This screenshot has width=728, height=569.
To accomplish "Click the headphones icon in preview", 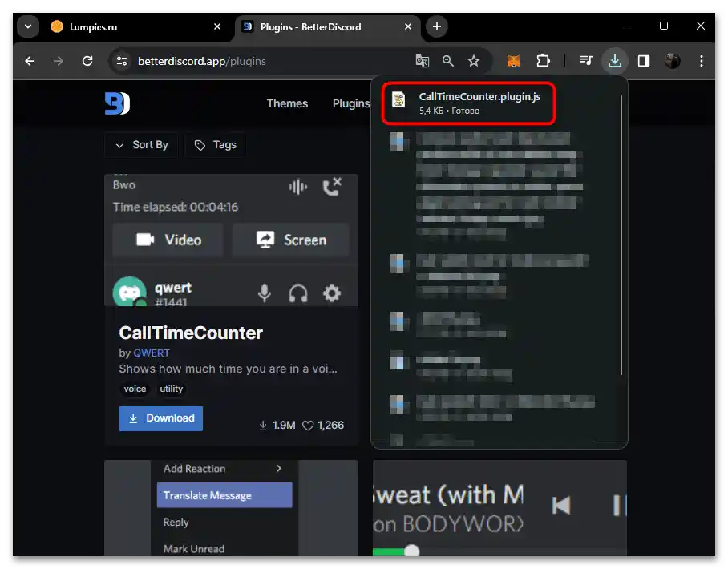I will (298, 293).
